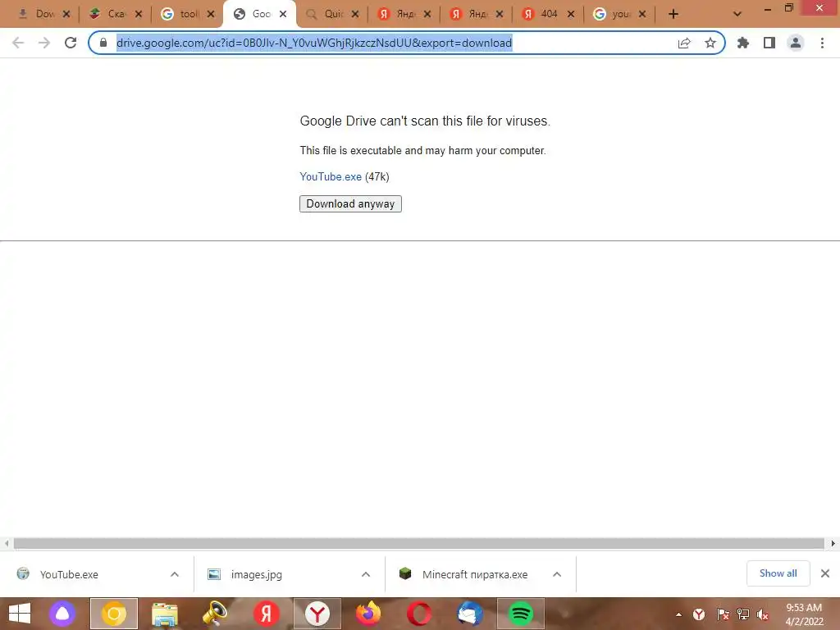
Task: Open the megaphone app taskbar icon
Action: [215, 614]
